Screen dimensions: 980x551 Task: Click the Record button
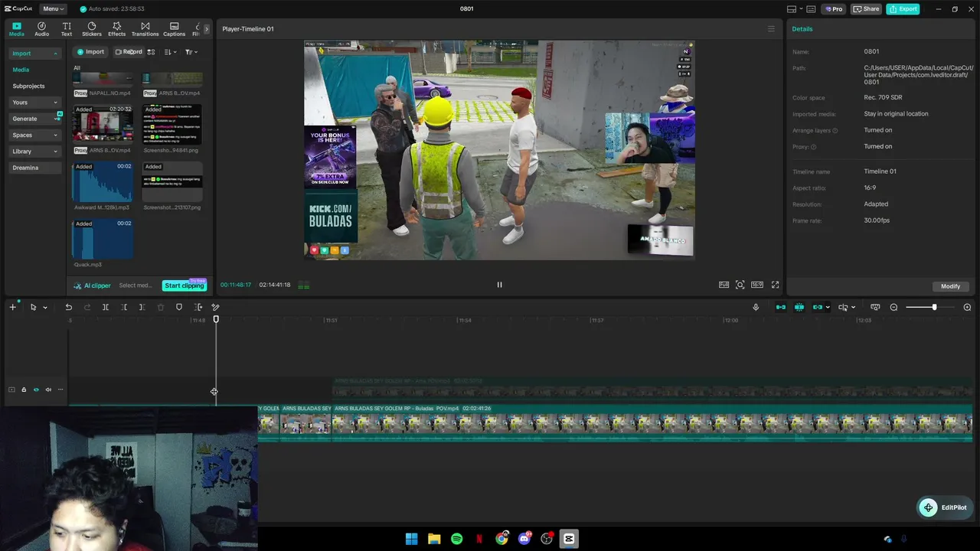(128, 52)
